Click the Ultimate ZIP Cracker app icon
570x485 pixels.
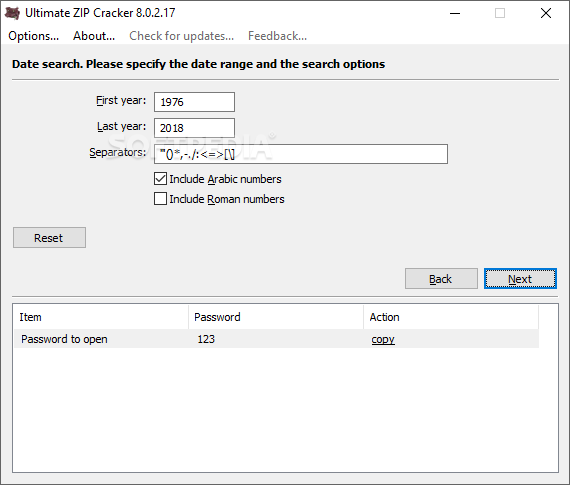pyautogui.click(x=12, y=13)
